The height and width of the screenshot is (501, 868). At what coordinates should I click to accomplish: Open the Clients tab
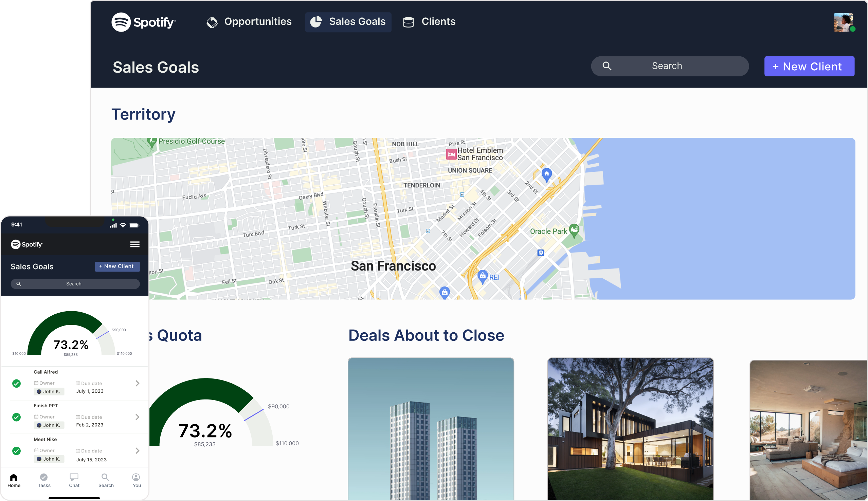click(430, 22)
